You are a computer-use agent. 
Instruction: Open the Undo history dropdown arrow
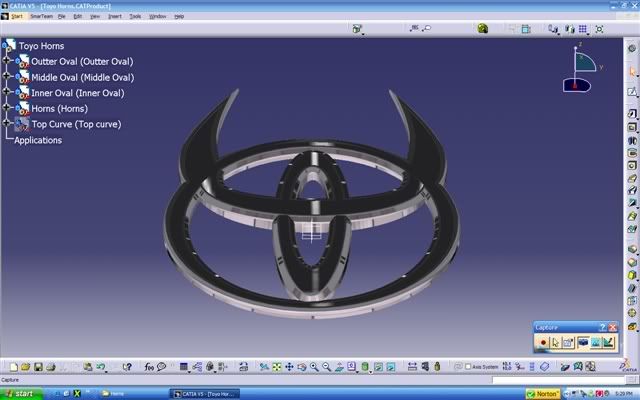pos(106,371)
